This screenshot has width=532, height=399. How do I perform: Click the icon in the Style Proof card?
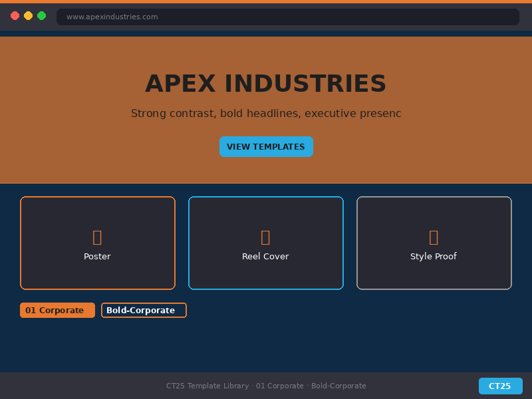(434, 237)
